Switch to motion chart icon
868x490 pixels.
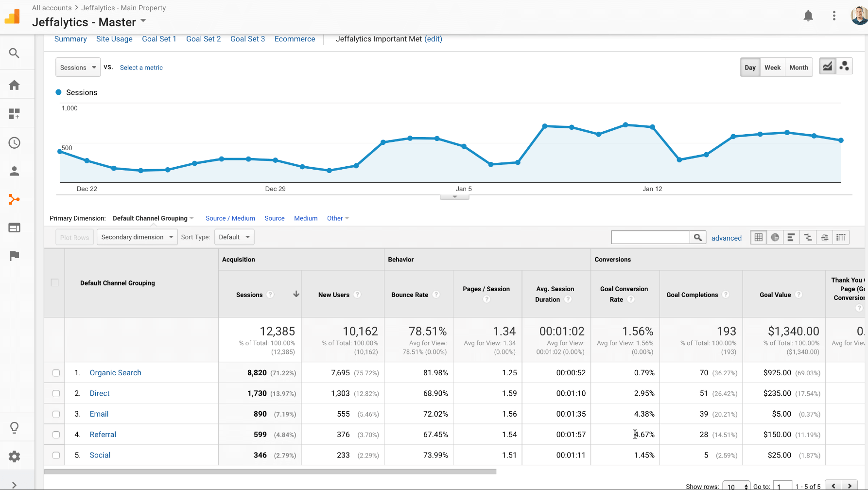click(x=844, y=66)
